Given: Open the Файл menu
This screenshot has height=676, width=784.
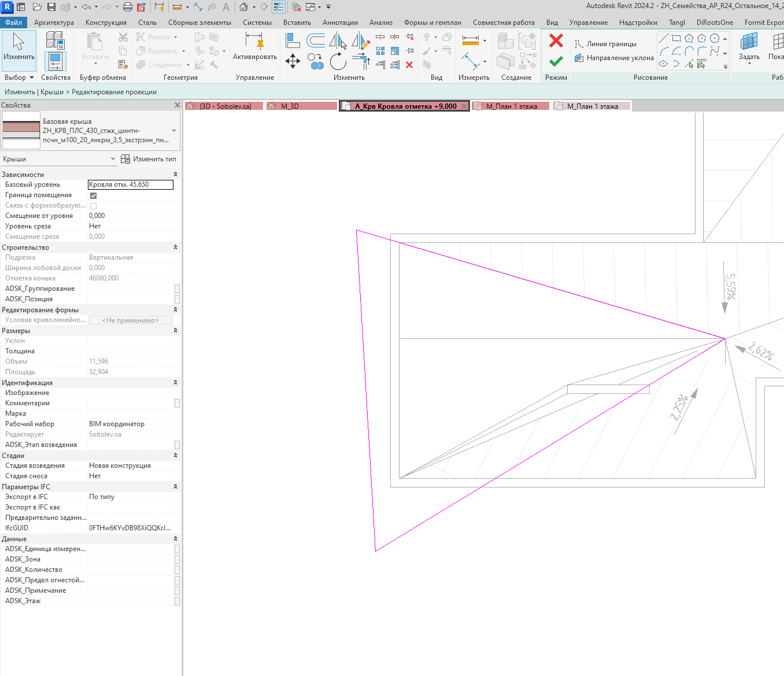Looking at the screenshot, I should [13, 23].
